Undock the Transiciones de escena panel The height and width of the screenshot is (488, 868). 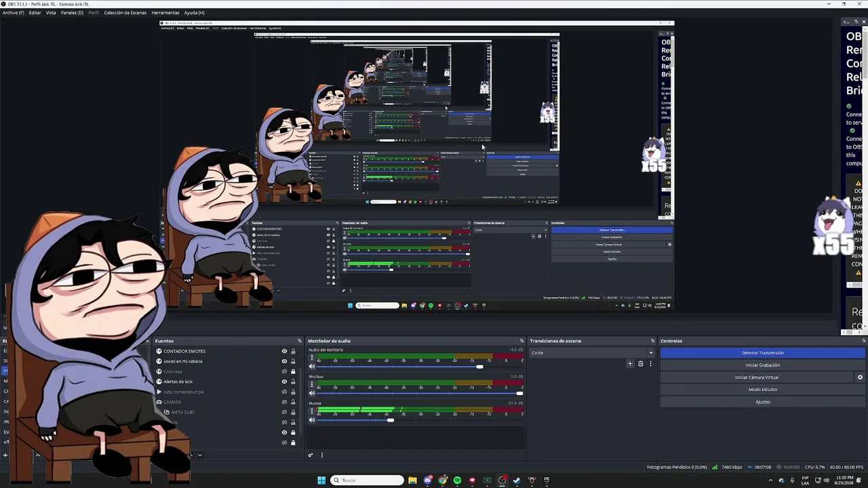click(652, 341)
